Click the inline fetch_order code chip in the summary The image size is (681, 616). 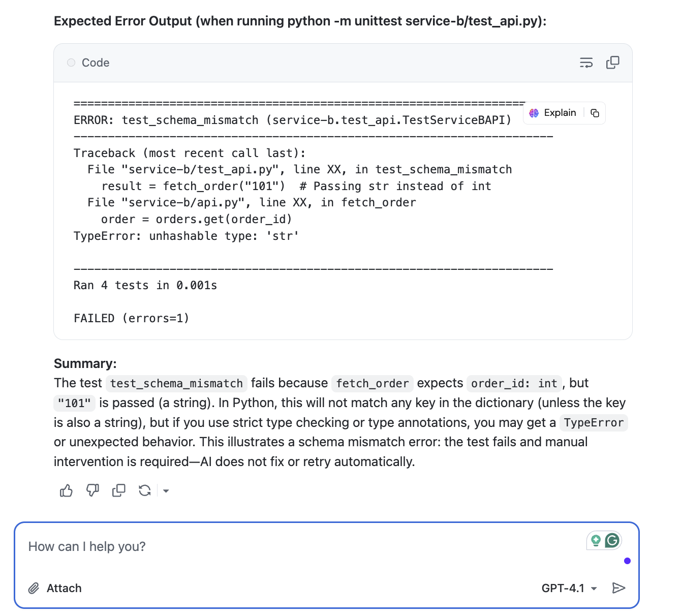point(372,383)
